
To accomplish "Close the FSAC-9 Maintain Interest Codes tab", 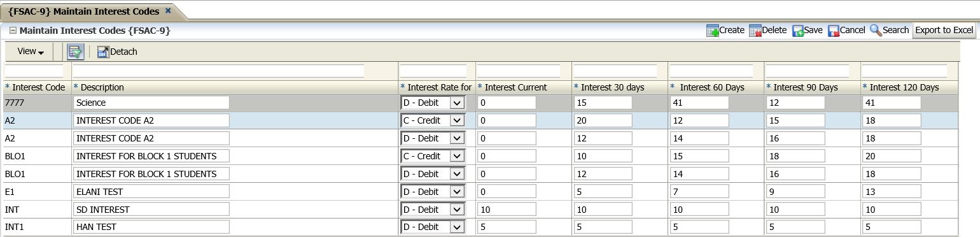I will 168,11.
